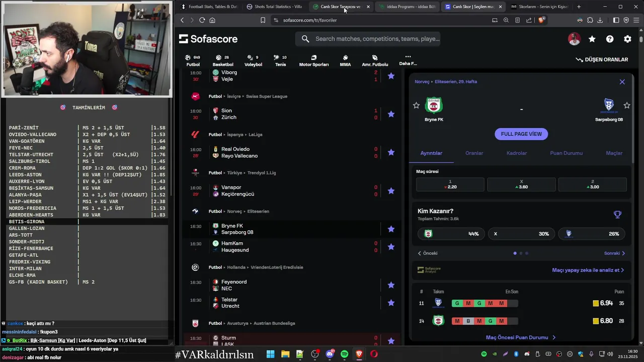The height and width of the screenshot is (362, 644).
Task: Open the favorites star in Sofascore header
Action: (x=592, y=39)
